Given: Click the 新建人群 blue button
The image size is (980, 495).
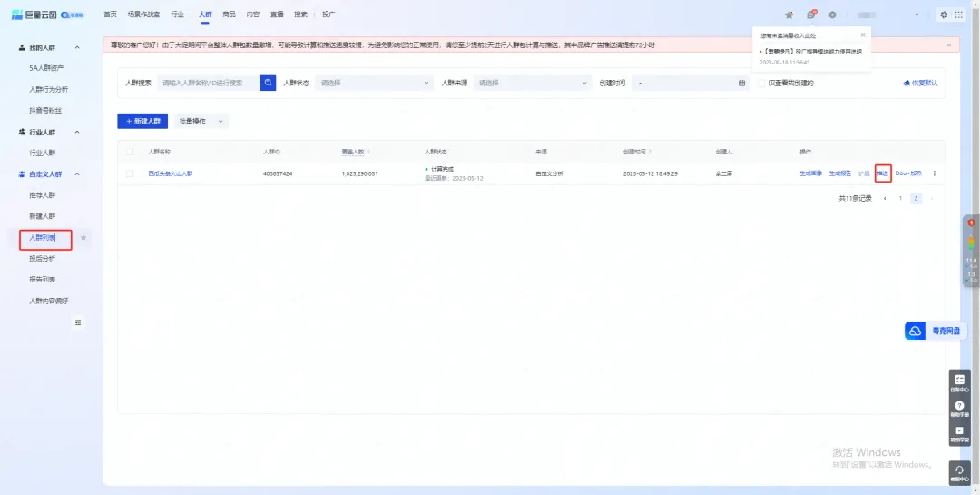Looking at the screenshot, I should 142,121.
